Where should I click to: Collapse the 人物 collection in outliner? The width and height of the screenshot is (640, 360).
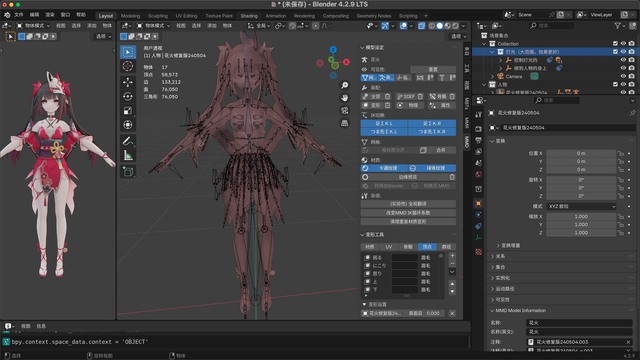484,85
